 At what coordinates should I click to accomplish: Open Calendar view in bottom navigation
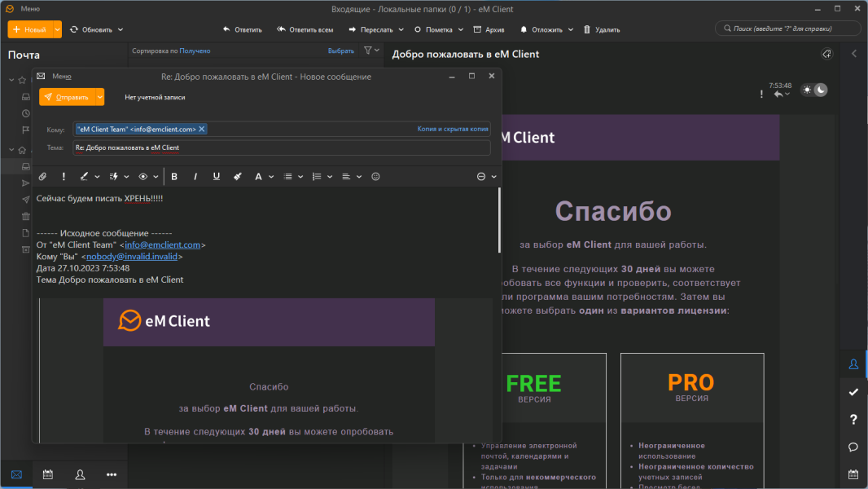click(x=48, y=474)
